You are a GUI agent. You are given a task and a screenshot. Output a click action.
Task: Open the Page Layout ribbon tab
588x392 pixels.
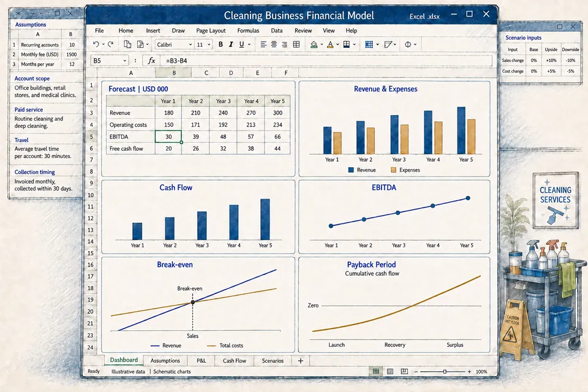211,31
